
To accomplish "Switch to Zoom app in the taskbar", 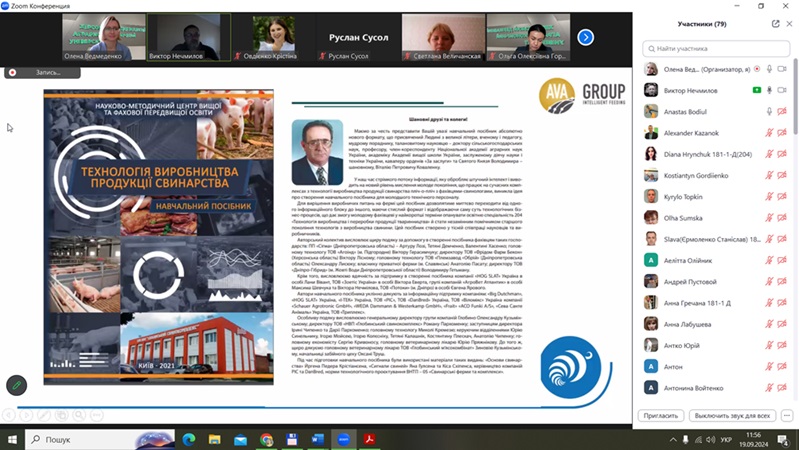I will coord(344,439).
